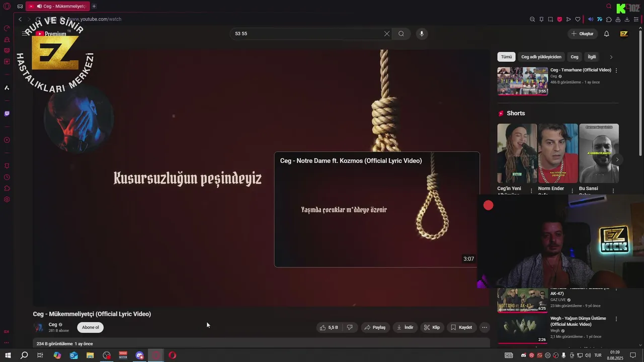
Task: Clear the search box with X
Action: coord(386,34)
